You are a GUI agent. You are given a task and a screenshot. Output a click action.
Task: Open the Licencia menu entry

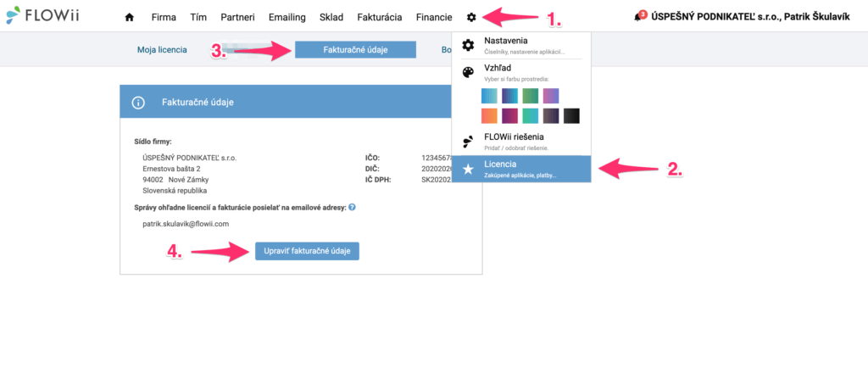click(x=521, y=169)
